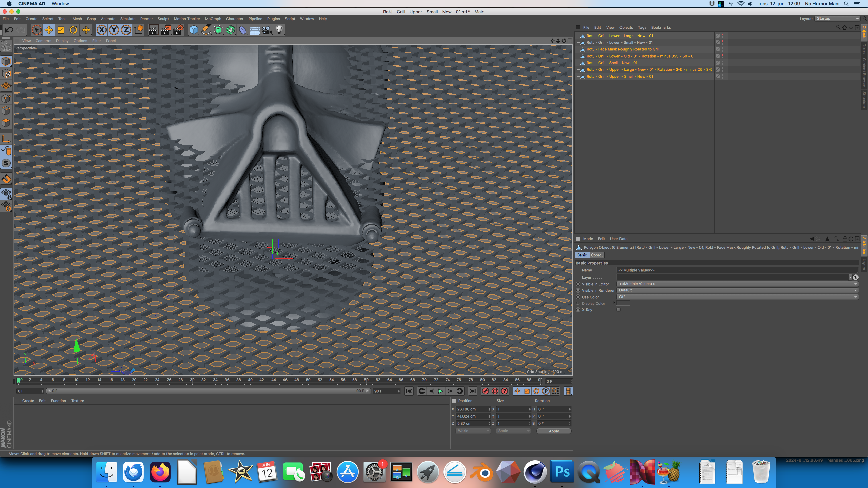The height and width of the screenshot is (488, 868).
Task: Open the Layout Startup dropdown
Action: pos(837,19)
